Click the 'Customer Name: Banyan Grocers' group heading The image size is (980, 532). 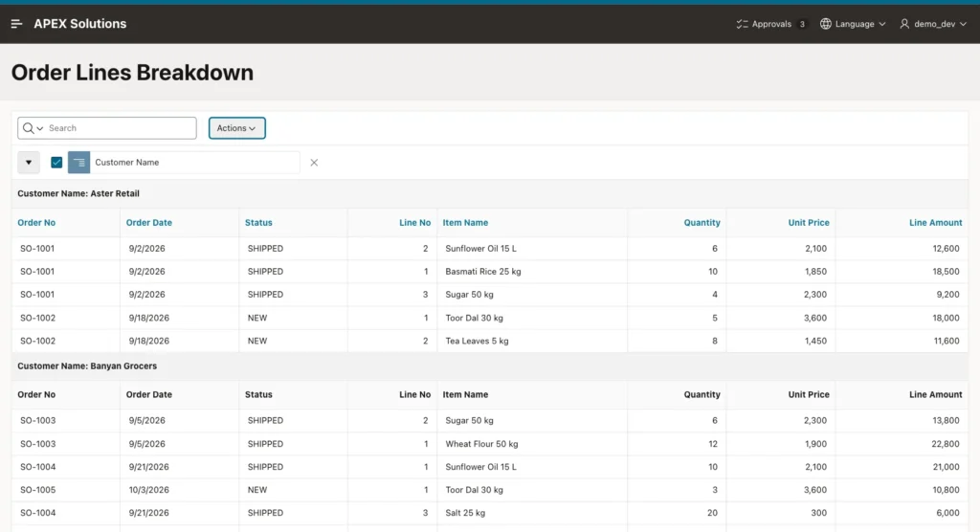click(87, 366)
